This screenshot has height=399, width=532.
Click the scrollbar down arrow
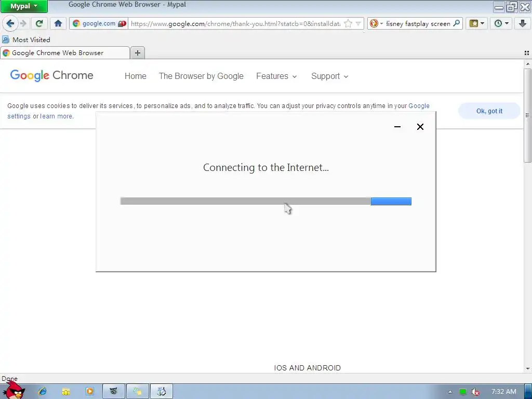coord(527,368)
